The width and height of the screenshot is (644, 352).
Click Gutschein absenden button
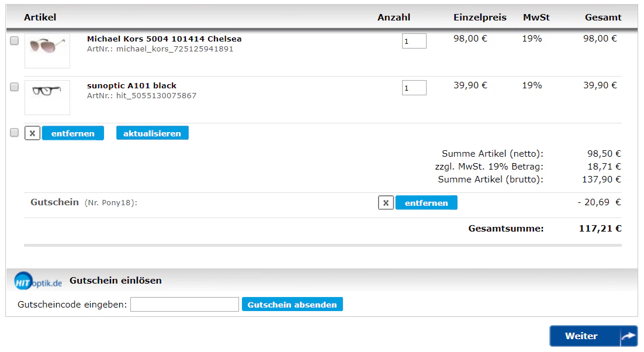292,305
